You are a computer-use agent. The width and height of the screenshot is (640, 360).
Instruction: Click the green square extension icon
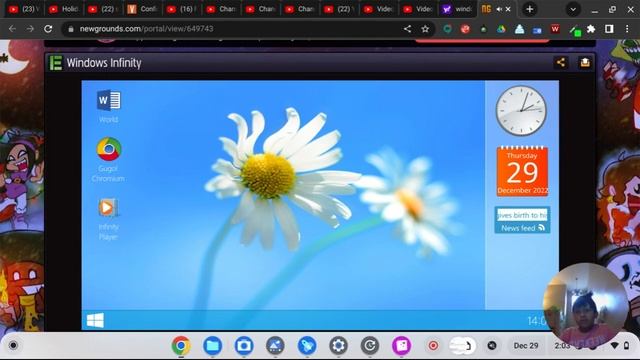[x=575, y=30]
